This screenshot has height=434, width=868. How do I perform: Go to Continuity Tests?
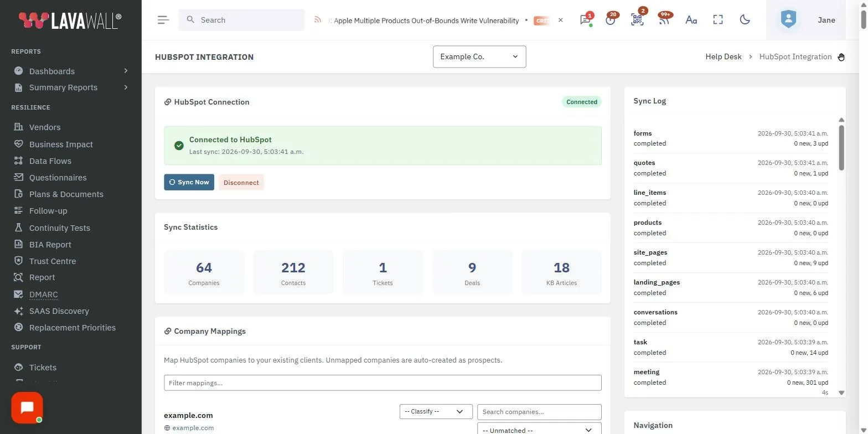60,228
